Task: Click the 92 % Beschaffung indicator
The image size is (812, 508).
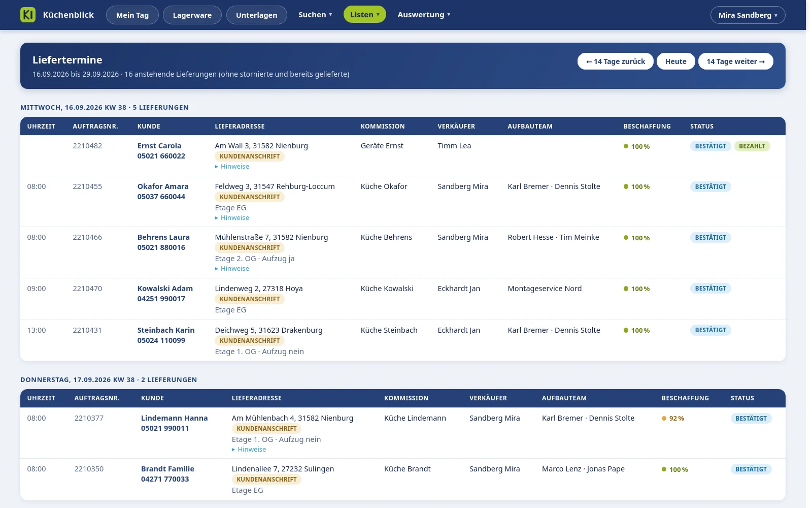Action: 673,419
